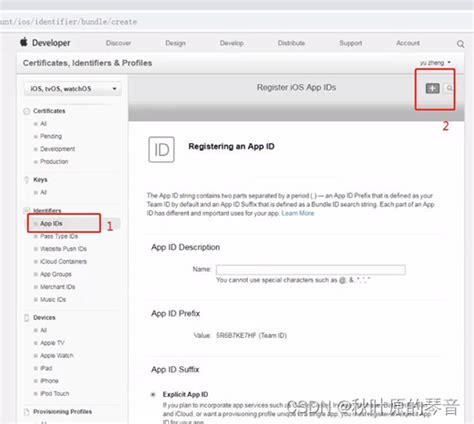Open the Develop menu
This screenshot has width=474, height=424.
pyautogui.click(x=231, y=43)
